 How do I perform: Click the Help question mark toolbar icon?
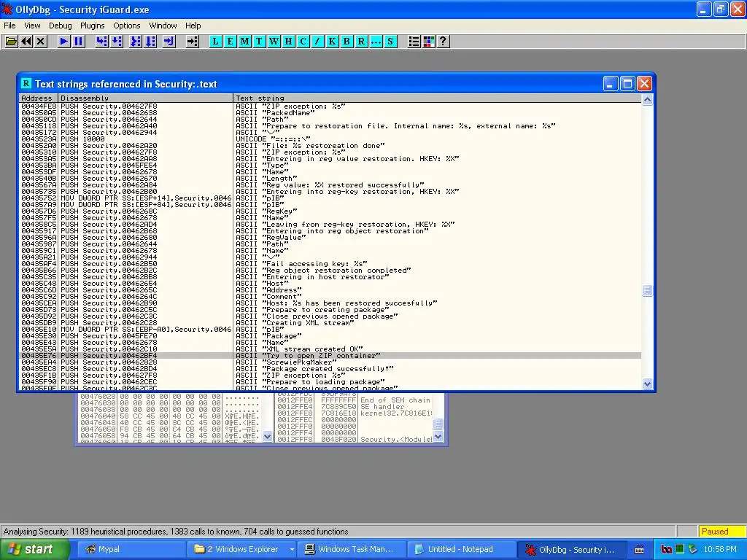click(443, 42)
